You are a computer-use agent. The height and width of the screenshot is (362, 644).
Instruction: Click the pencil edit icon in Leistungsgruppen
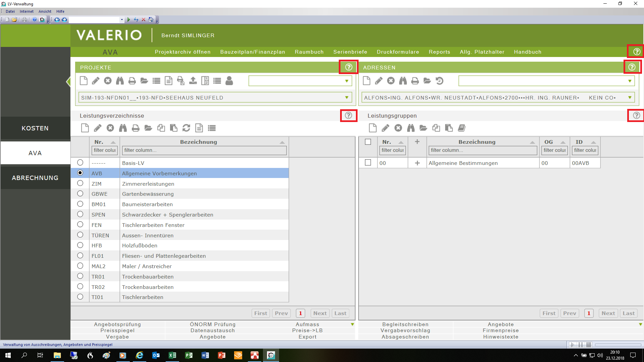click(385, 128)
